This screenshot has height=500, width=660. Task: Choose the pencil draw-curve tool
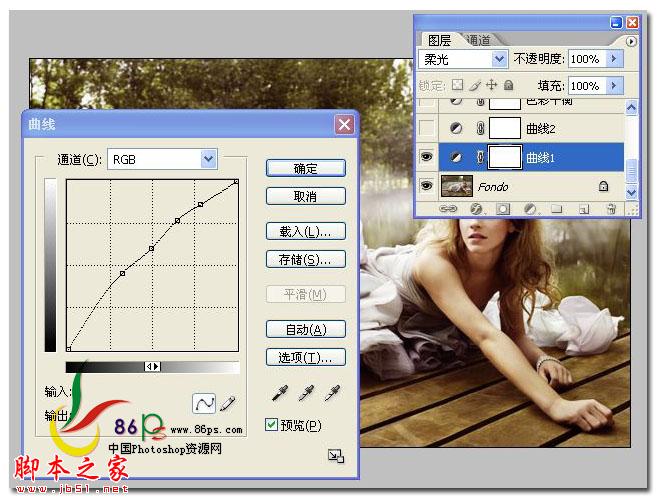point(228,403)
